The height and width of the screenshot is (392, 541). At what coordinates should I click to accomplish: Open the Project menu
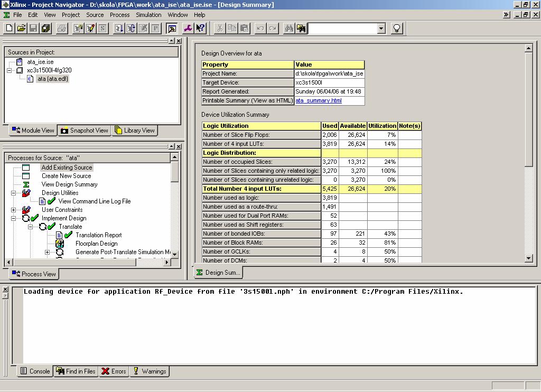pyautogui.click(x=71, y=15)
